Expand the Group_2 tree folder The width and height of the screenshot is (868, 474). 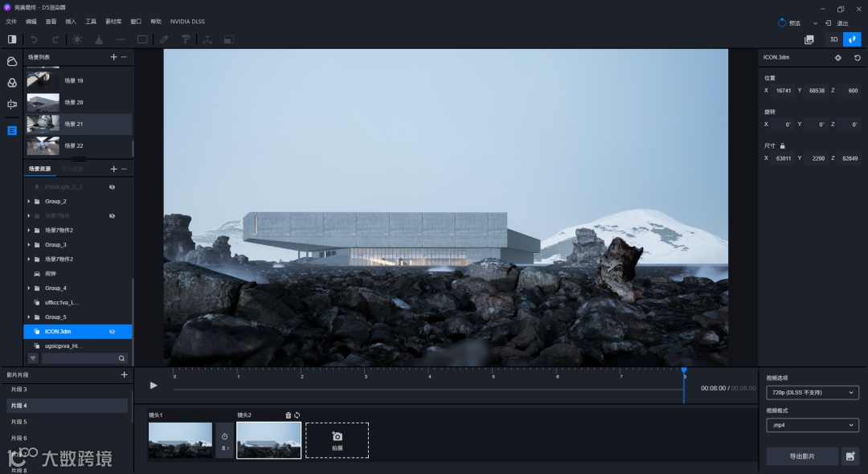[29, 202]
